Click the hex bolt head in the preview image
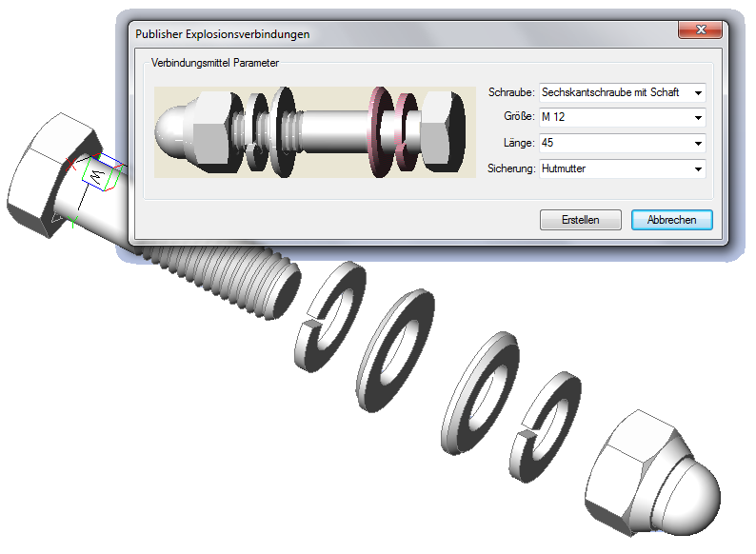The width and height of the screenshot is (756, 554). 443,130
